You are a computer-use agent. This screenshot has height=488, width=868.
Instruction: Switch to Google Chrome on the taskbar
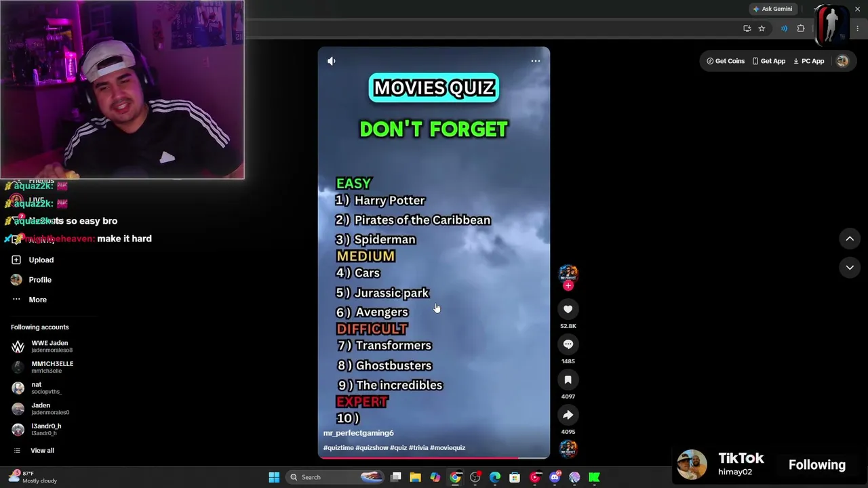pyautogui.click(x=455, y=477)
